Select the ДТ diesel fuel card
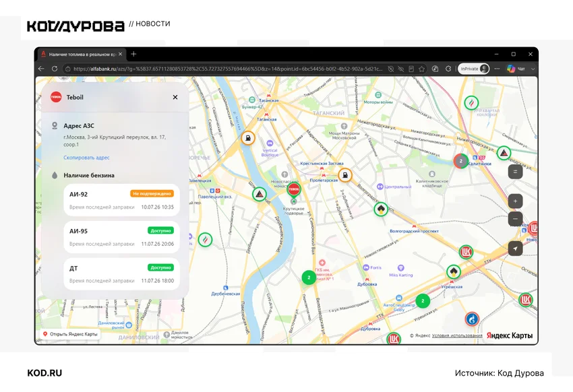Screen dimensions: 573x392 [122, 274]
